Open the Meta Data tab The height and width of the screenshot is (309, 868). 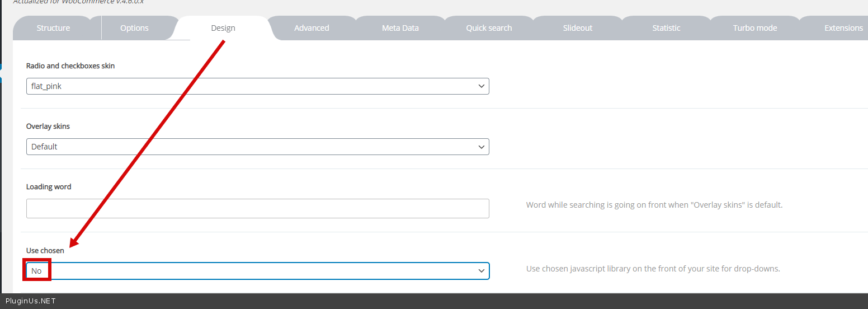pos(400,28)
